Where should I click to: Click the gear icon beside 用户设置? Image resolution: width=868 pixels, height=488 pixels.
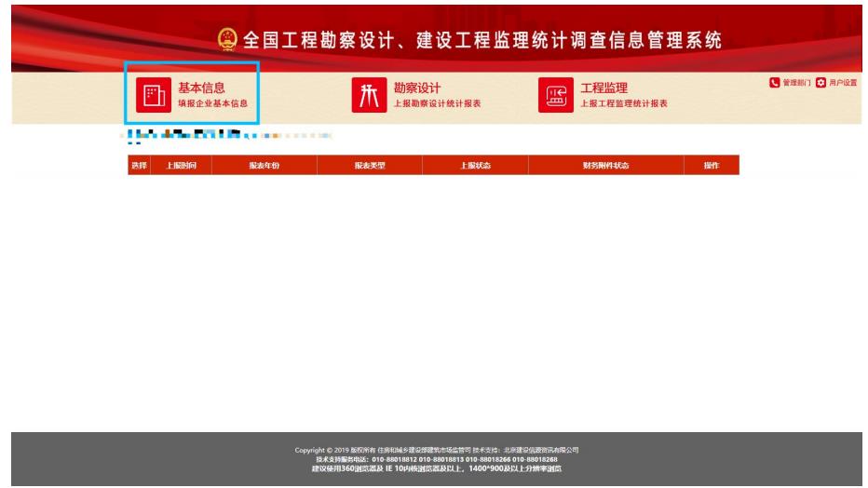tap(820, 83)
